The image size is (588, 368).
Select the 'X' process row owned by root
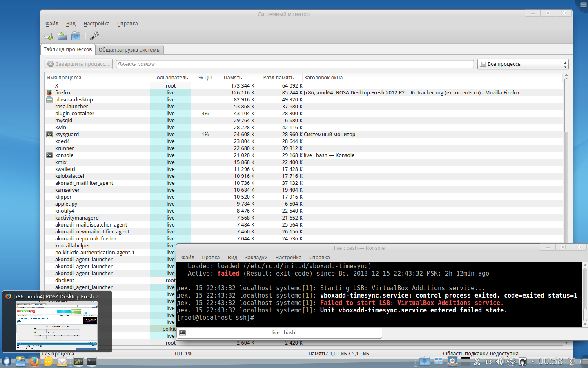303,86
